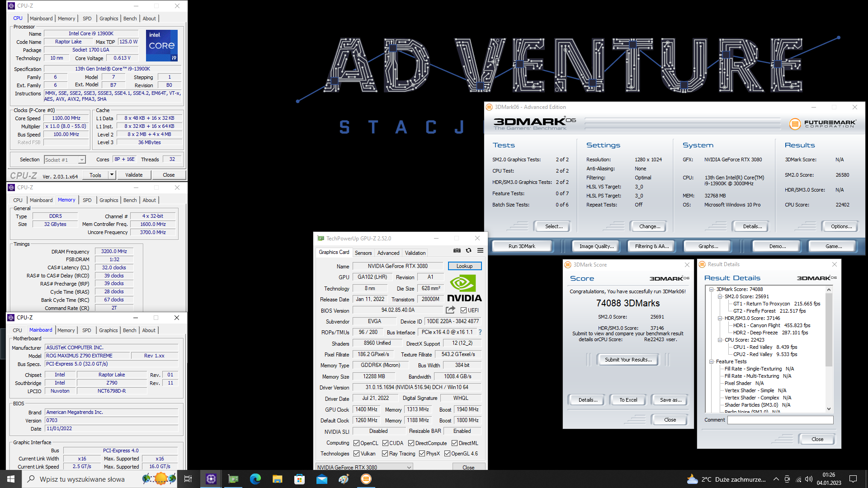
Task: Collapse the SM2.0 Score: 25691 tree node
Action: pos(720,296)
